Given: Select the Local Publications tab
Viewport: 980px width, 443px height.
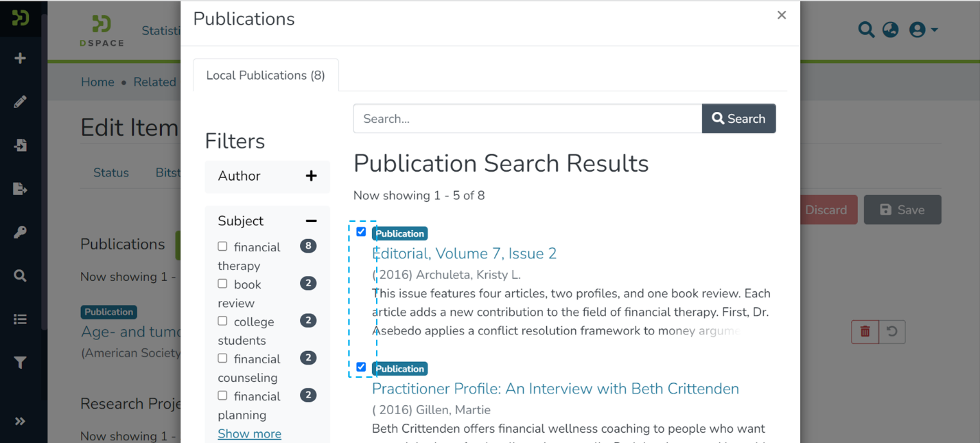Looking at the screenshot, I should pos(266,76).
